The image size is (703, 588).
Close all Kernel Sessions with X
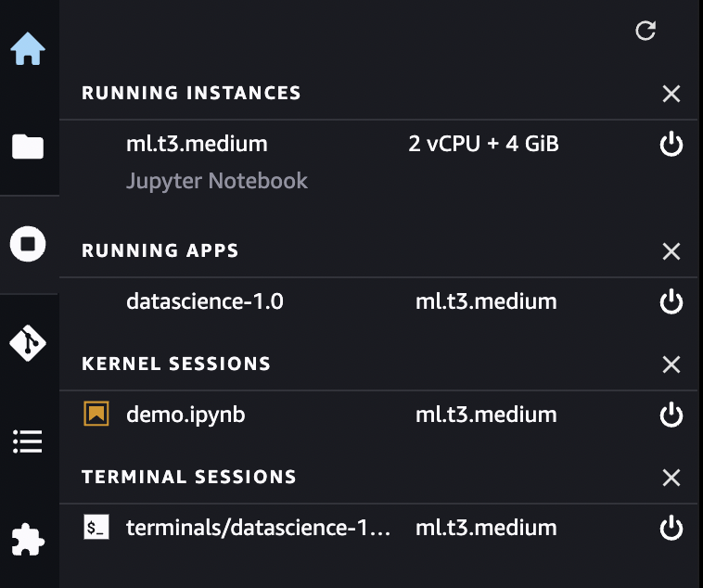click(x=671, y=364)
